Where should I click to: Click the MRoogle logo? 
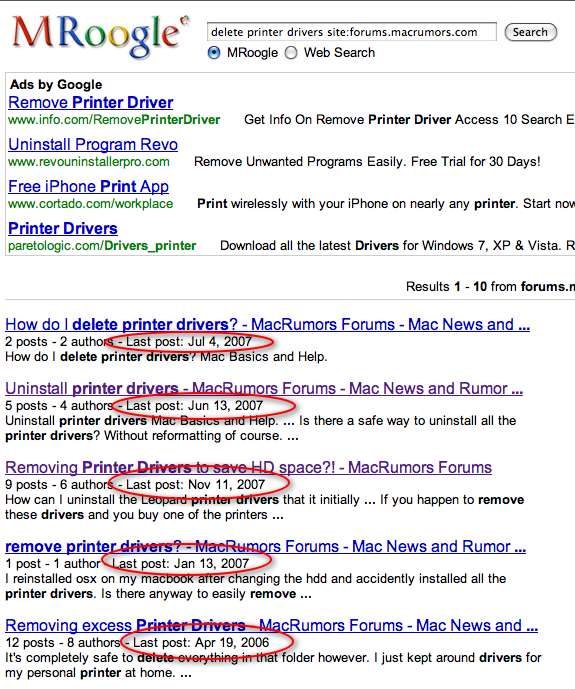click(101, 36)
